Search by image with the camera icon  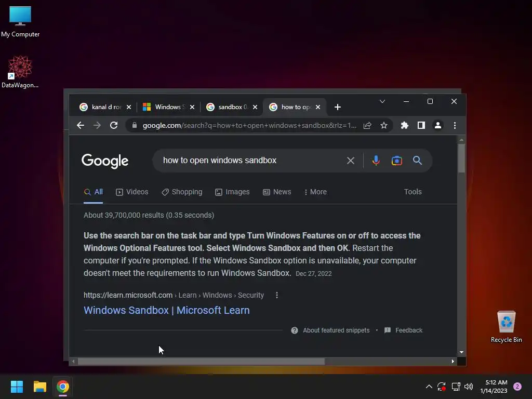[396, 161]
